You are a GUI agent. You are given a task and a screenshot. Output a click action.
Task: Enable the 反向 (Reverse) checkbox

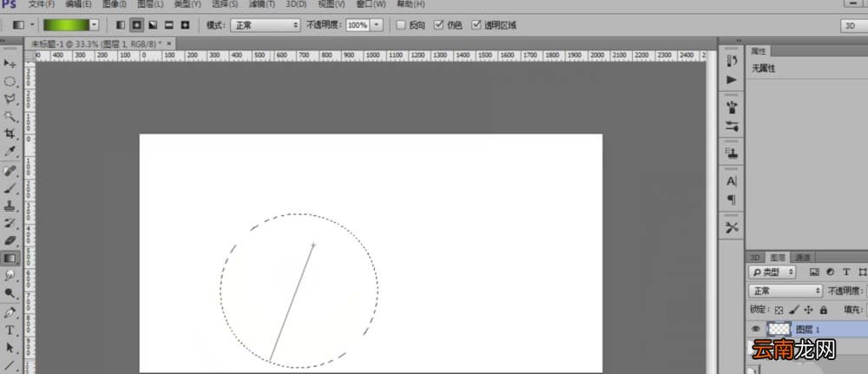click(x=401, y=25)
